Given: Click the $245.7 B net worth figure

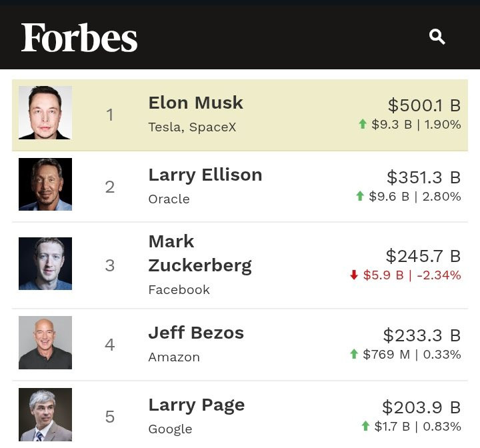Looking at the screenshot, I should tap(423, 256).
